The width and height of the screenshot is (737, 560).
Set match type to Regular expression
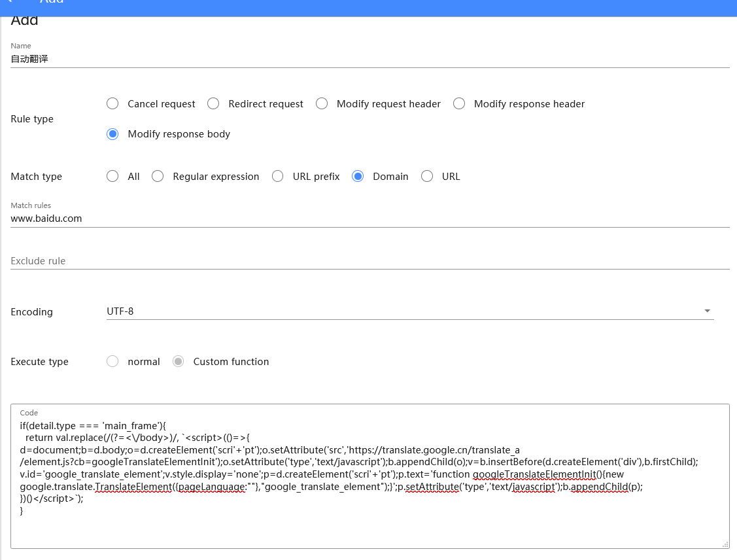(158, 177)
